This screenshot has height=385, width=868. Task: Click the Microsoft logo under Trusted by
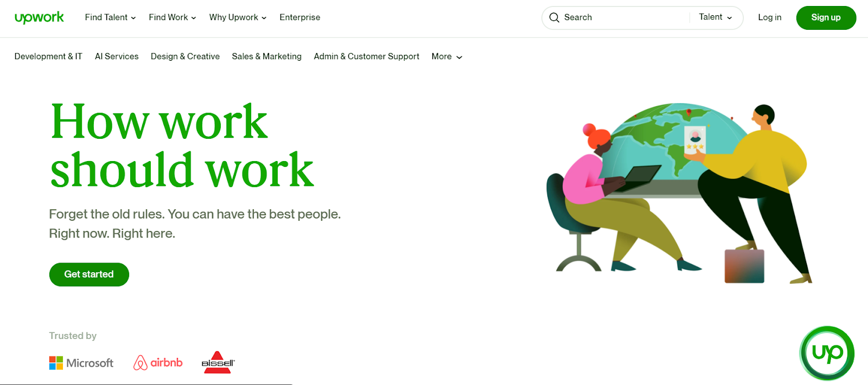[81, 363]
